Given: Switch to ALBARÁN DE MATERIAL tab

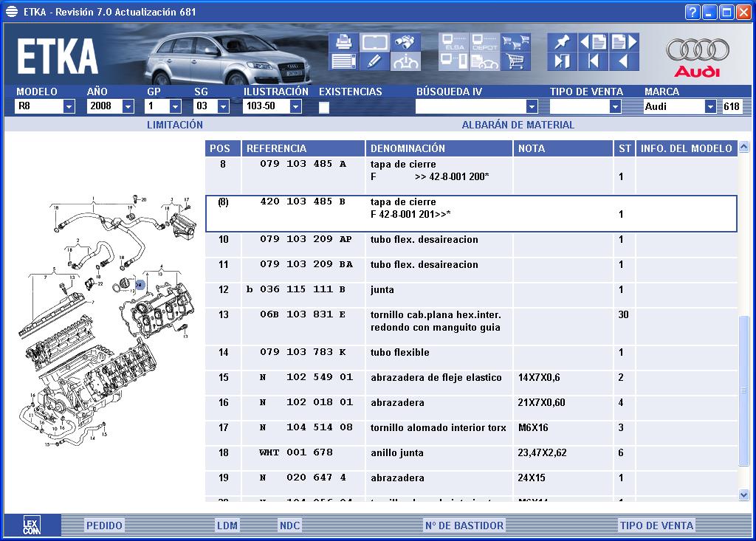Looking at the screenshot, I should pyautogui.click(x=518, y=125).
